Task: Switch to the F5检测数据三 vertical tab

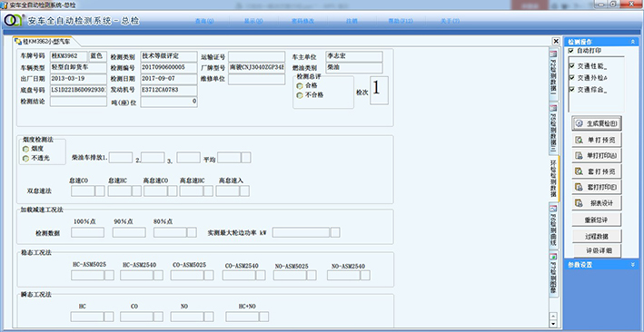Action: pos(553,128)
